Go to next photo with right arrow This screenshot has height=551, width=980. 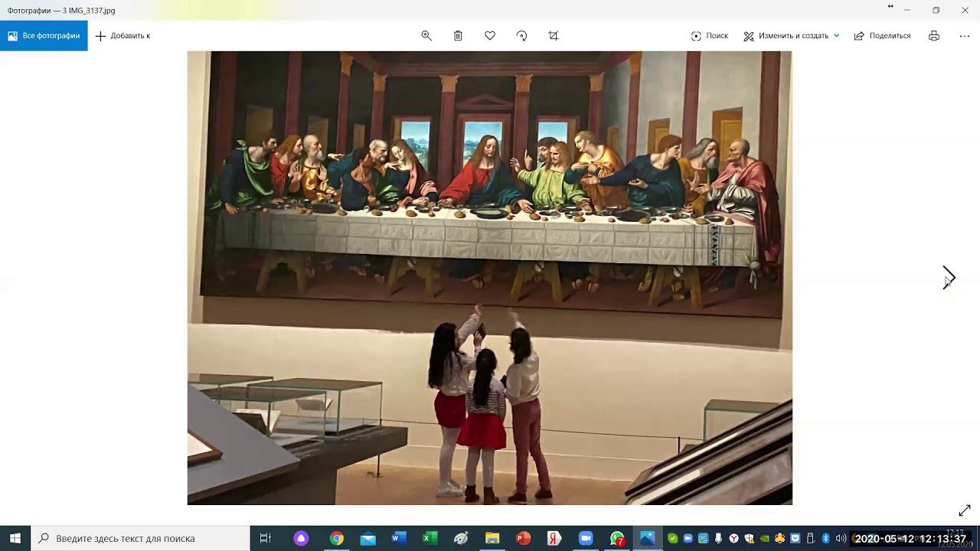click(949, 277)
